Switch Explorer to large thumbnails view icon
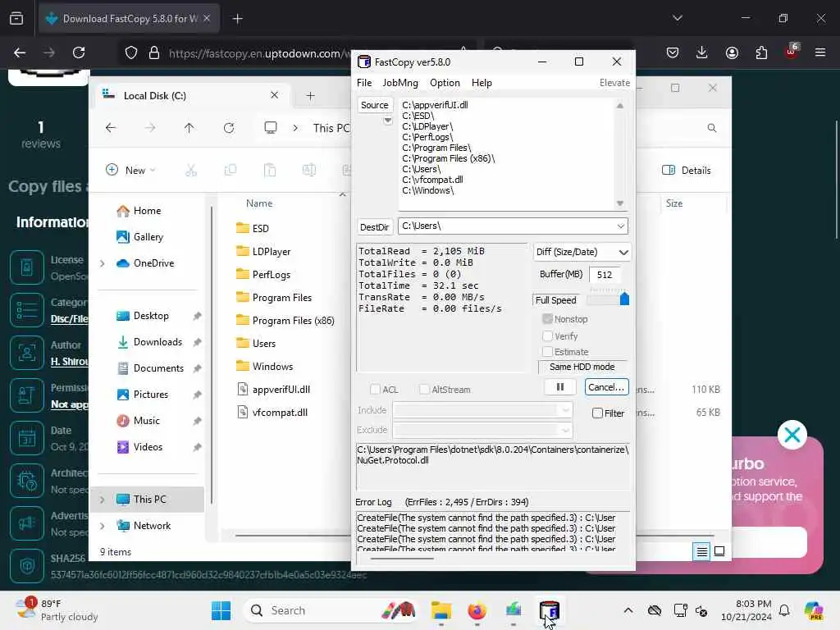 click(719, 551)
